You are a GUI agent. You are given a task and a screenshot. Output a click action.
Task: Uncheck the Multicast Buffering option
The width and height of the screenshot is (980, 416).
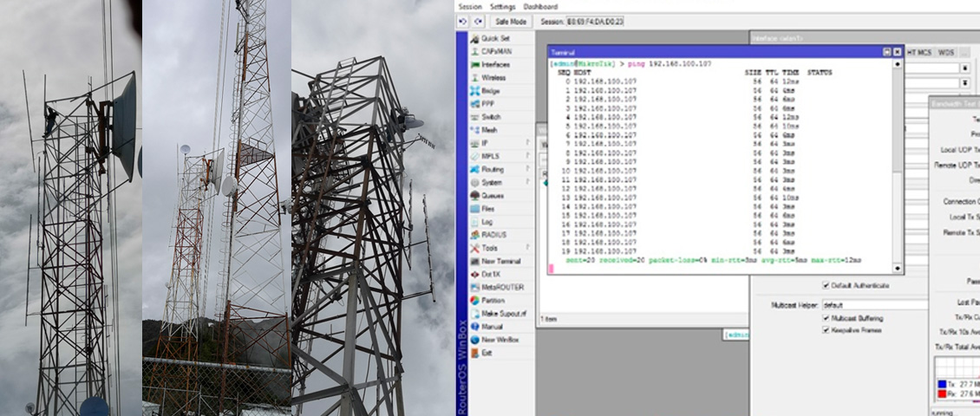coord(825,318)
